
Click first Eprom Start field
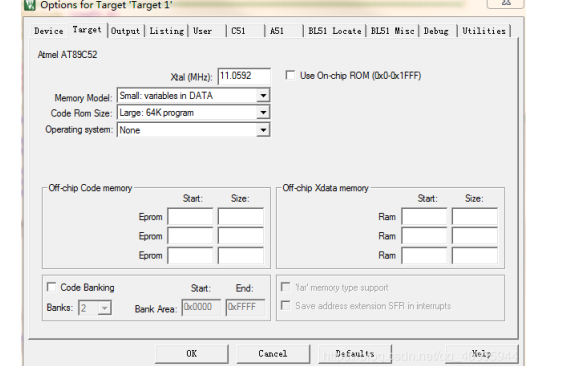point(190,217)
